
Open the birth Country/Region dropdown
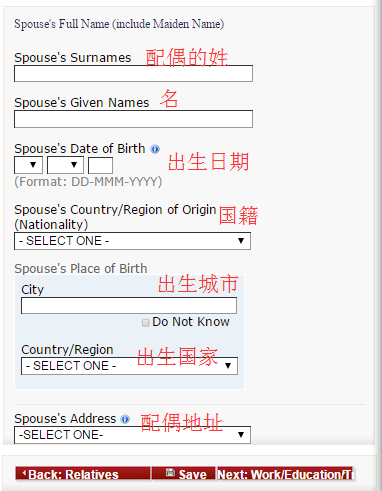129,366
